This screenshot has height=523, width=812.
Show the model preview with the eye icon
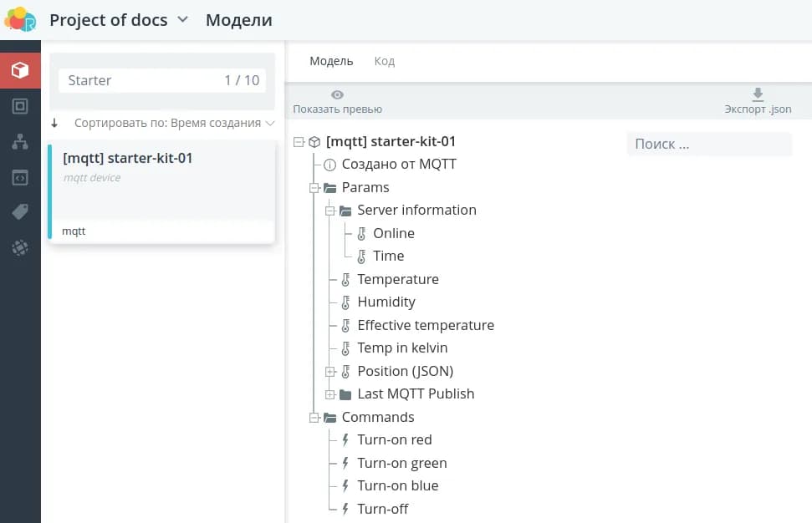tap(337, 95)
